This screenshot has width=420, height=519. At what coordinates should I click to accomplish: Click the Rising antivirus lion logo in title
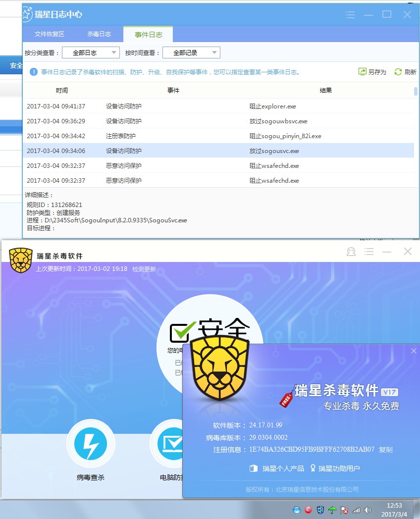pyautogui.click(x=21, y=260)
